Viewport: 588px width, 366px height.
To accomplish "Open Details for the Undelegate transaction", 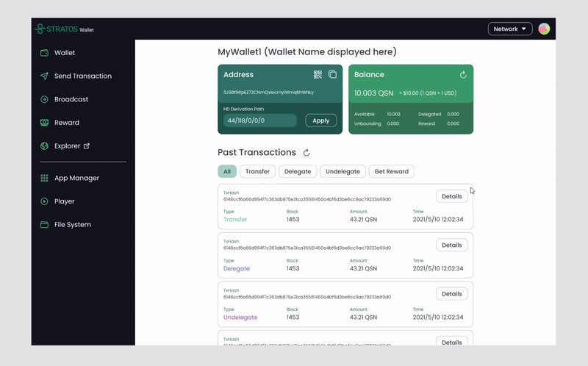I will click(451, 294).
